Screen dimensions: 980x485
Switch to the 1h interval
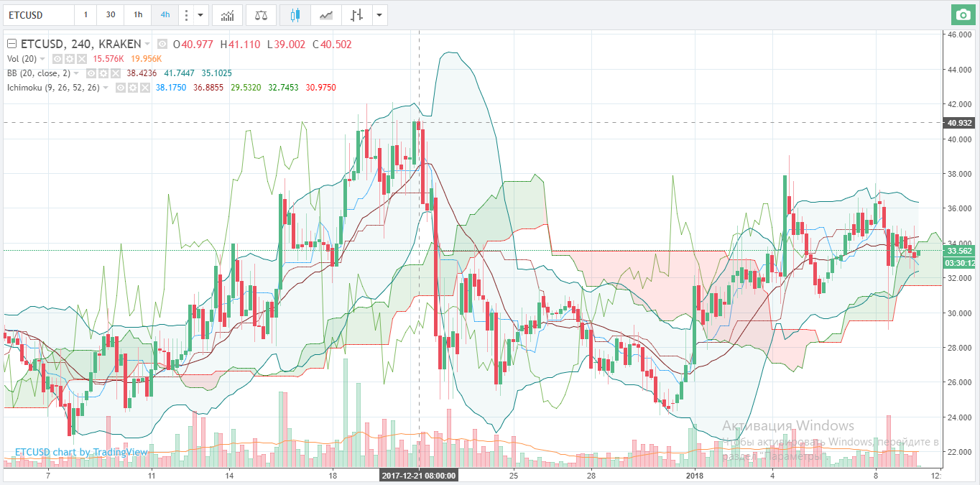tap(137, 14)
